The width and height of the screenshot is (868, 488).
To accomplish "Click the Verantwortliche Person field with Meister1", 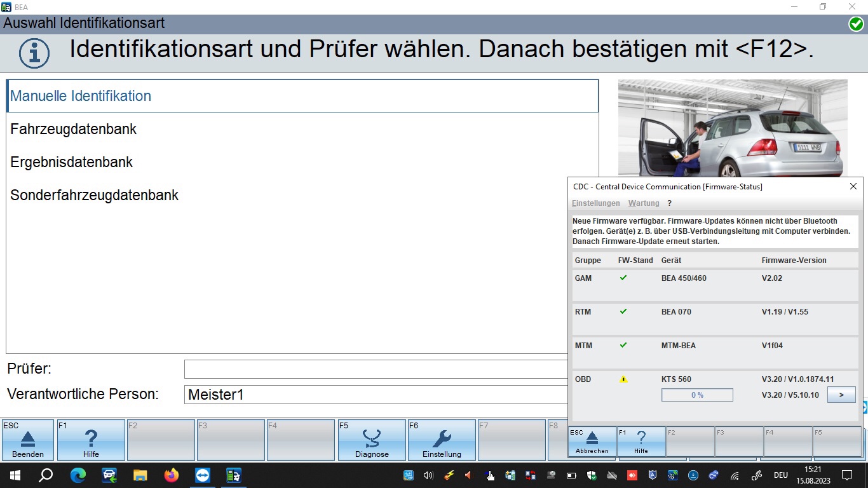I will click(376, 395).
